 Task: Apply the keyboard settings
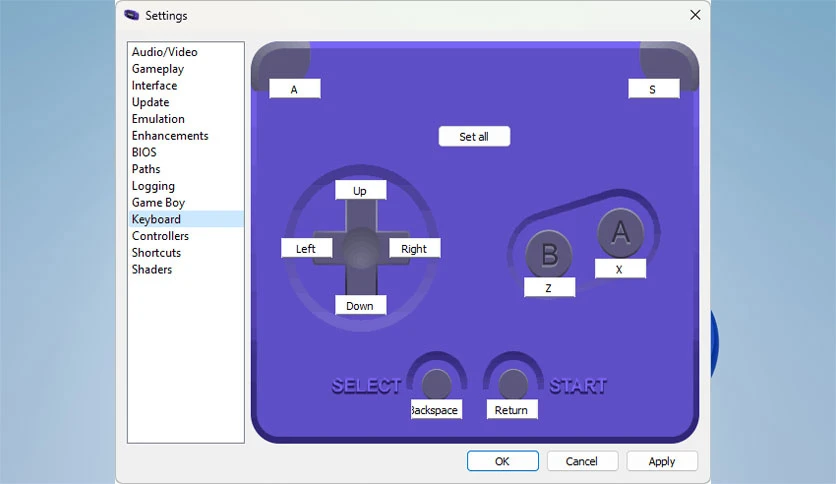(662, 461)
